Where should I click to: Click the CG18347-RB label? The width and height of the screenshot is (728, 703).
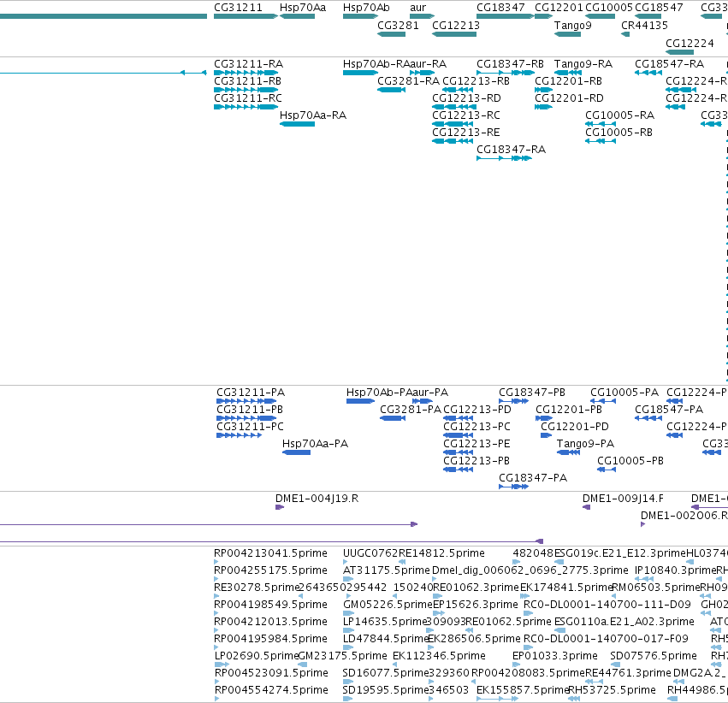coord(510,64)
